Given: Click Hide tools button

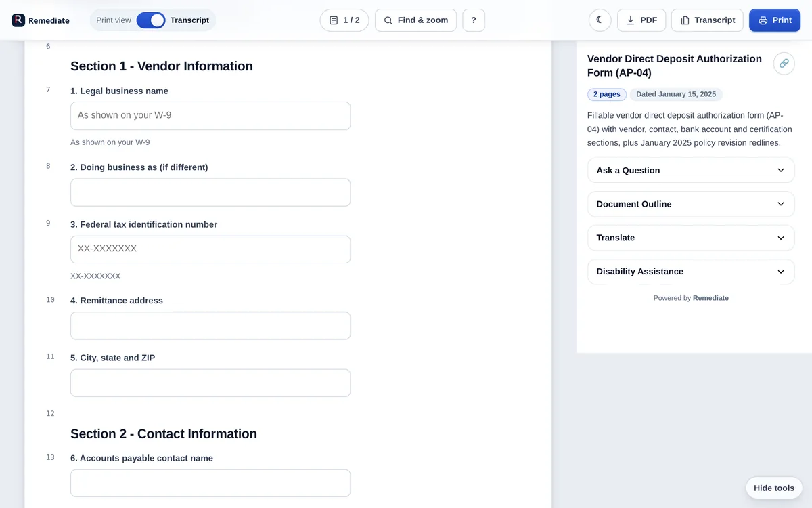Looking at the screenshot, I should pos(774,488).
